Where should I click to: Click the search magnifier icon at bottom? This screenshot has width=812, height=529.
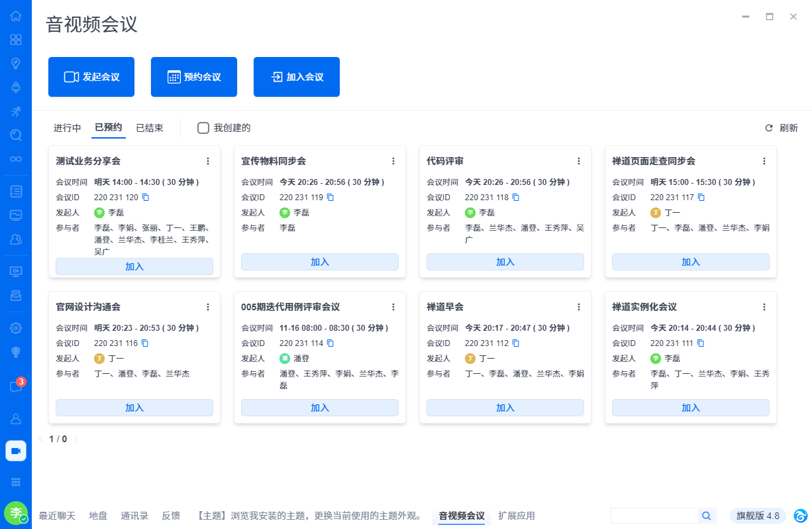[707, 516]
